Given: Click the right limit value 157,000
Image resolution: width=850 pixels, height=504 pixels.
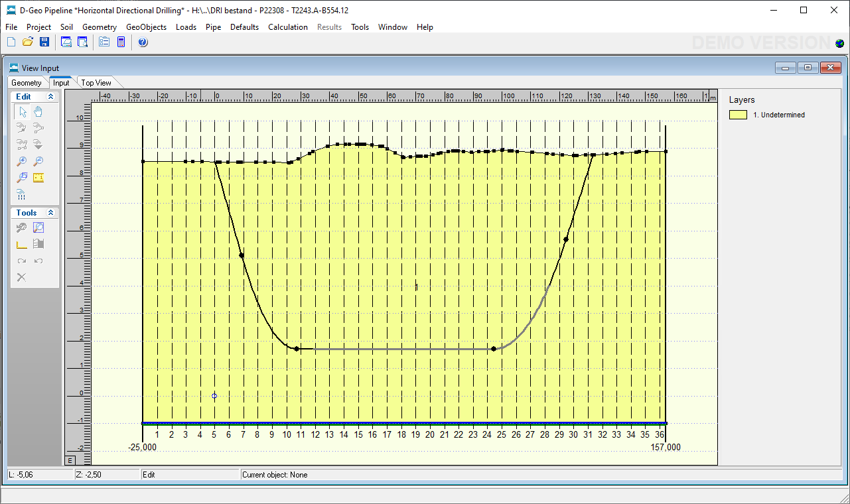Looking at the screenshot, I should coord(666,448).
